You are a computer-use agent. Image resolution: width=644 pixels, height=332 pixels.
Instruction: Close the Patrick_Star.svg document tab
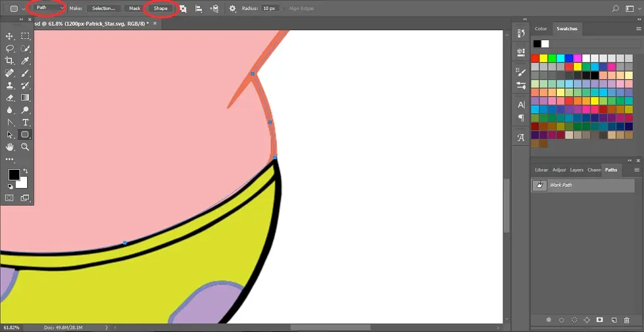[x=155, y=23]
